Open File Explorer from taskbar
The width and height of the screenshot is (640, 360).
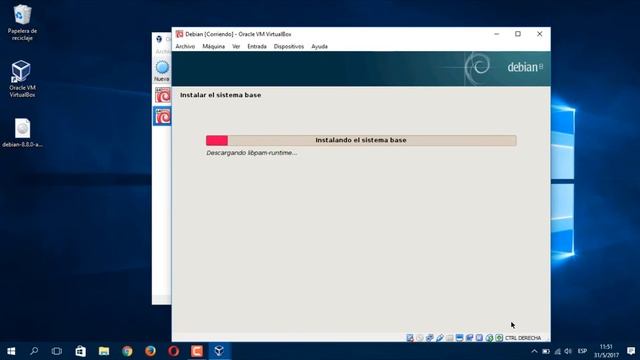click(x=104, y=351)
